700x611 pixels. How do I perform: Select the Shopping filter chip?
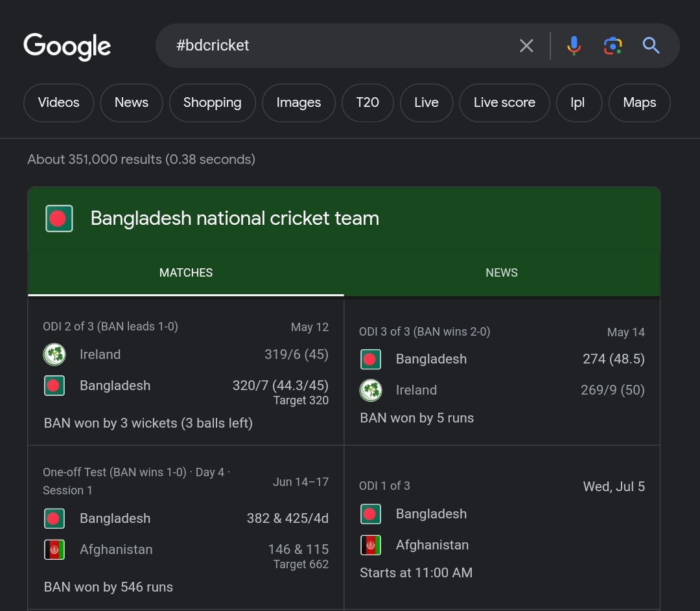212,102
